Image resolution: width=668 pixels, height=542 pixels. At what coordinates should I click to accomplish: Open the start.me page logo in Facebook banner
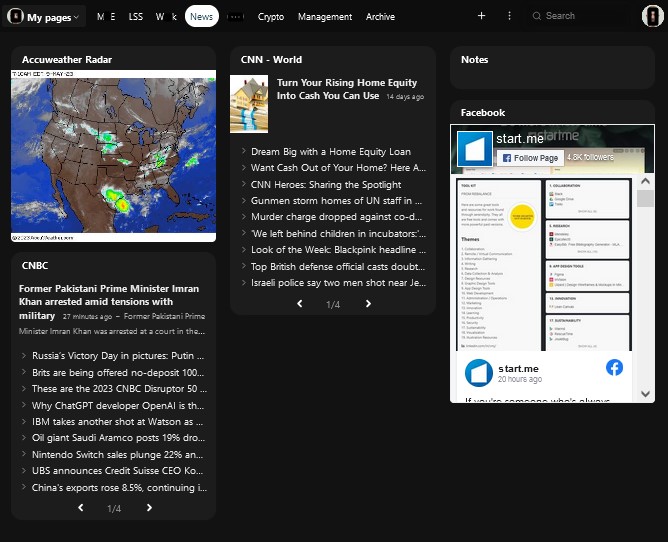(475, 149)
